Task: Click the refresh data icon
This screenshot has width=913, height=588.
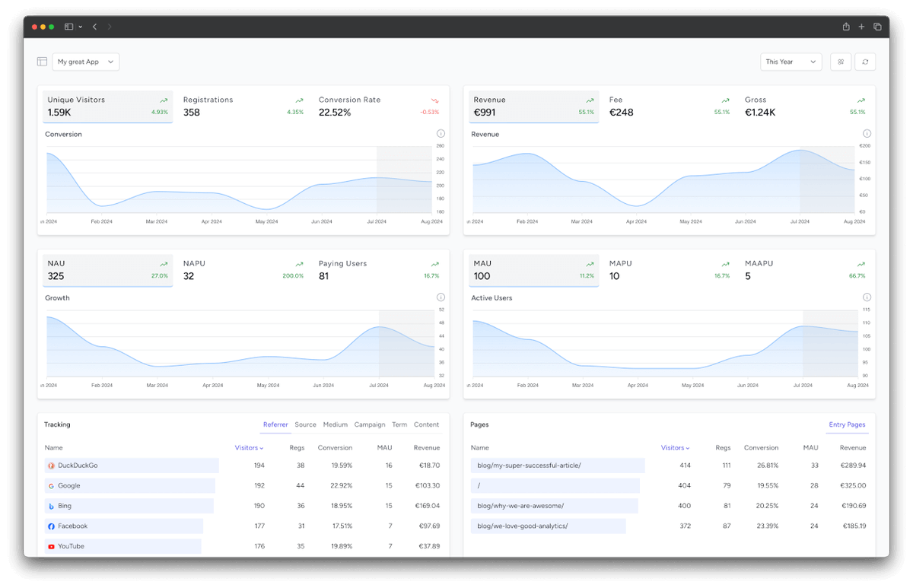Action: click(865, 62)
